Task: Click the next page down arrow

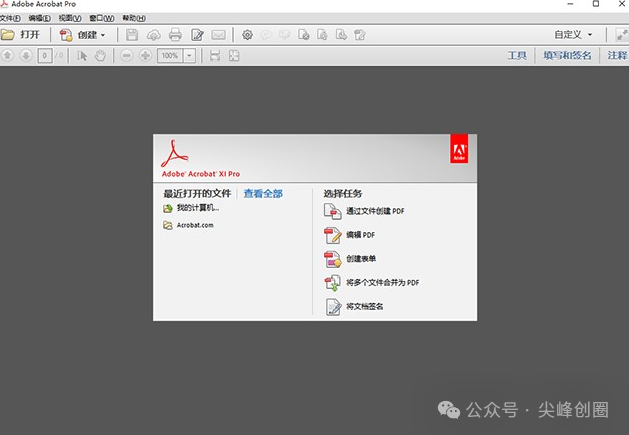Action: pos(26,55)
